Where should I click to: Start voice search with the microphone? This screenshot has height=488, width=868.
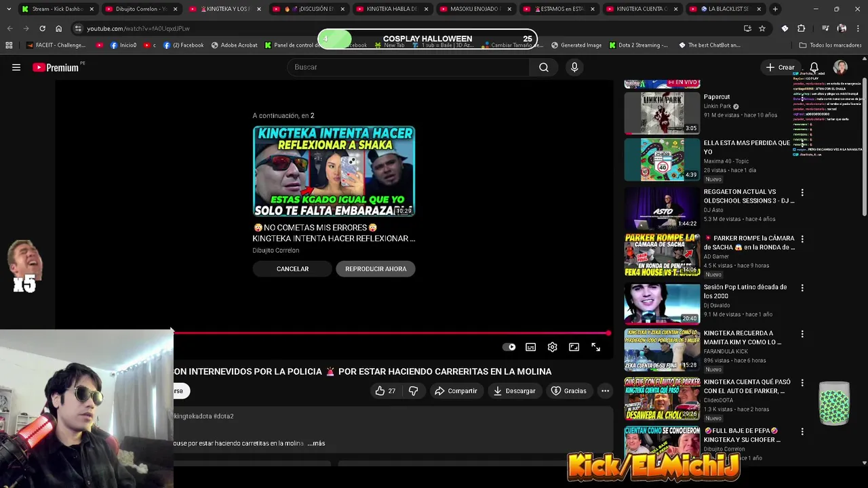coord(574,67)
